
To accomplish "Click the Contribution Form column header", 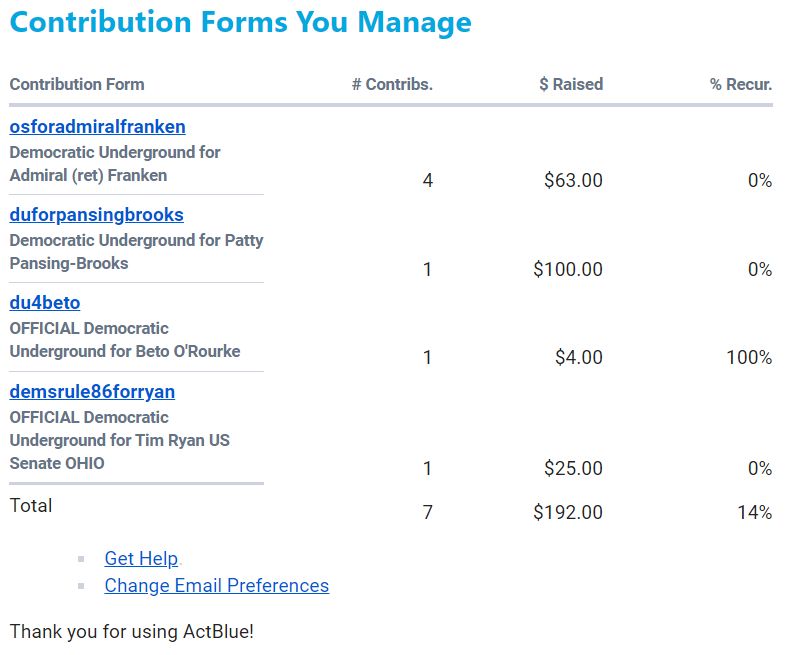I will (x=77, y=85).
